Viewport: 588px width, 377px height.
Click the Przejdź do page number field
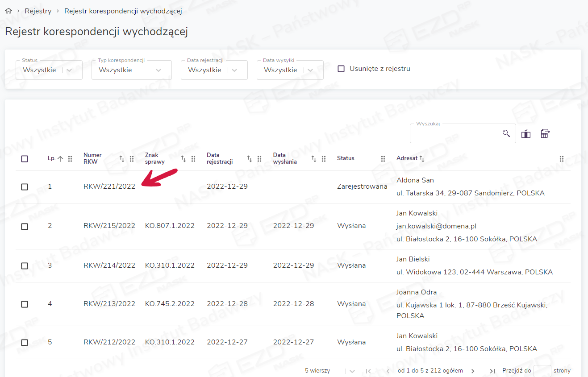542,371
